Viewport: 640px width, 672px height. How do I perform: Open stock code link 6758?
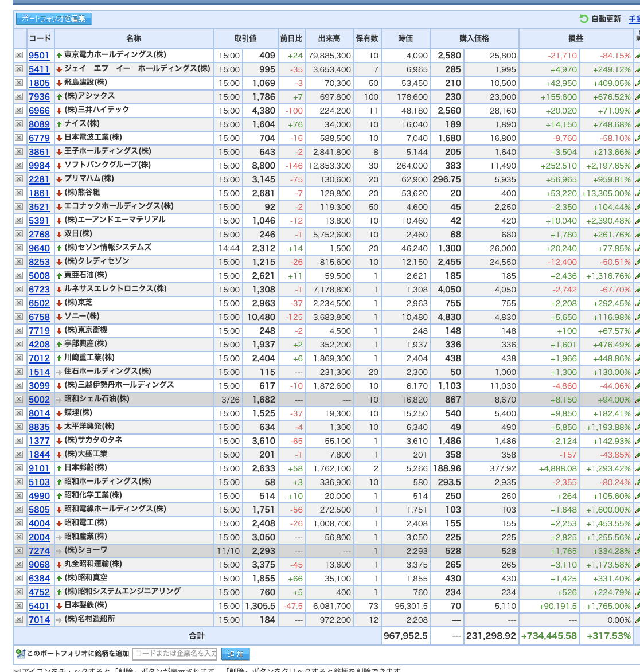click(x=39, y=317)
